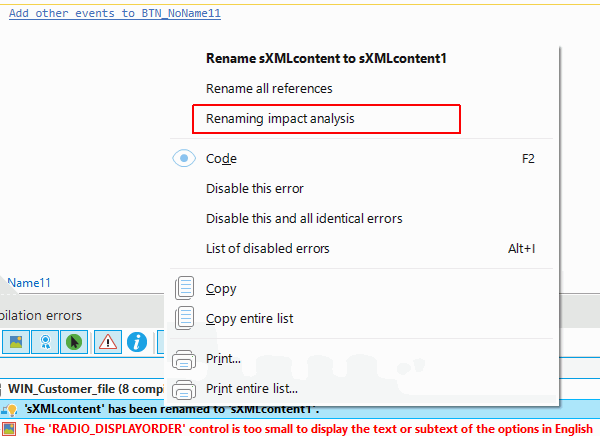Click the Copy document icon
The image size is (600, 436).
[x=185, y=288]
